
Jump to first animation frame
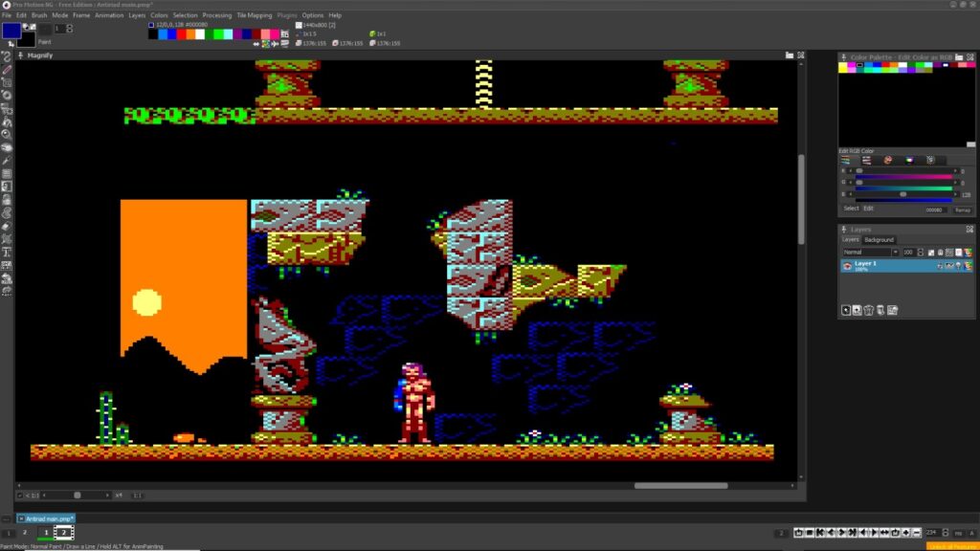coord(820,533)
